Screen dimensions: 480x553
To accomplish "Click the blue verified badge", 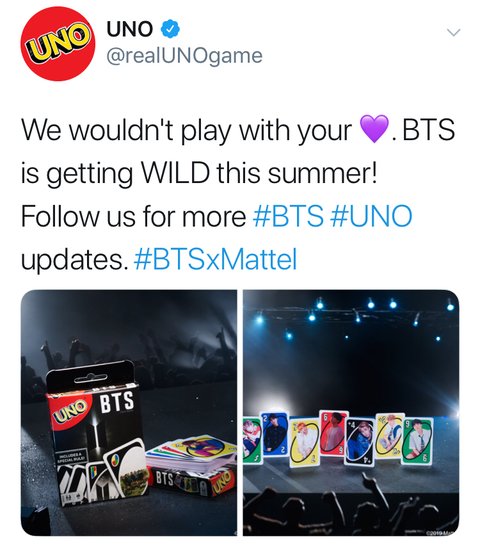I will pos(170,29).
